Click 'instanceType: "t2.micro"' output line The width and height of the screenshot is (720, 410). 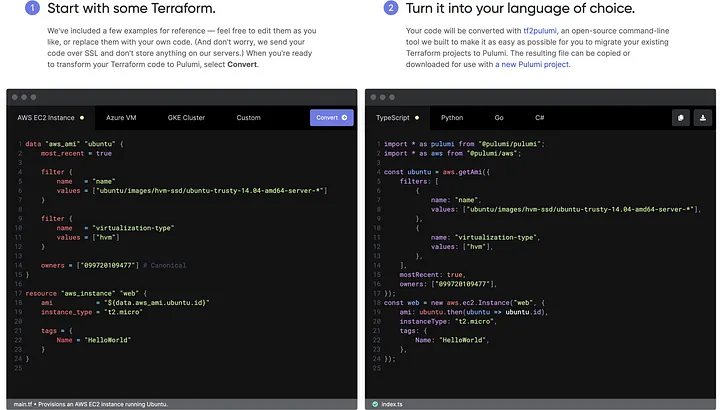click(x=448, y=321)
